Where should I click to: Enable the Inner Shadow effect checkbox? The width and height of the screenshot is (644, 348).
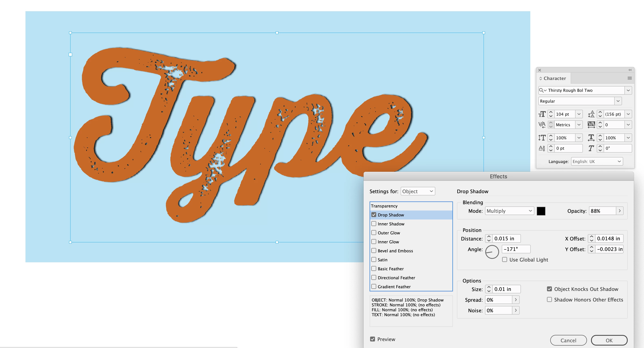(x=374, y=224)
